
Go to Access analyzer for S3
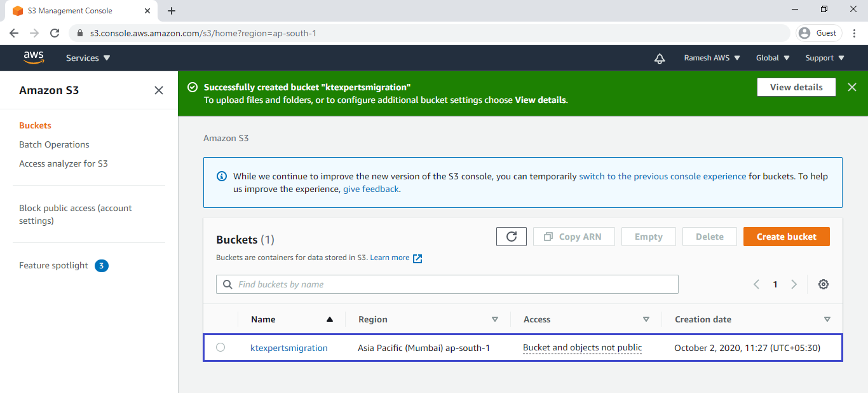(64, 163)
